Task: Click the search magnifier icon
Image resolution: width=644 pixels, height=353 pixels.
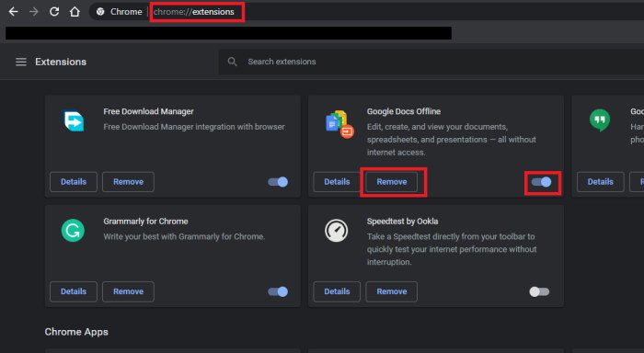Action: 233,62
